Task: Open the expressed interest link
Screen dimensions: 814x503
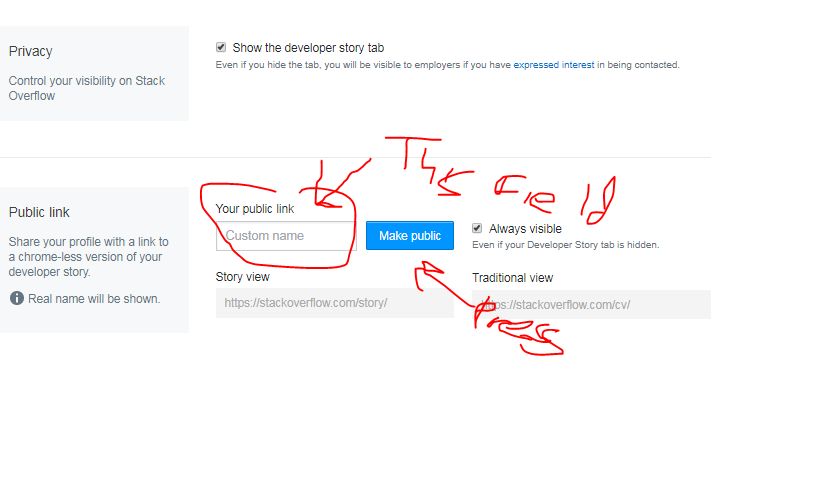Action: pyautogui.click(x=553, y=65)
